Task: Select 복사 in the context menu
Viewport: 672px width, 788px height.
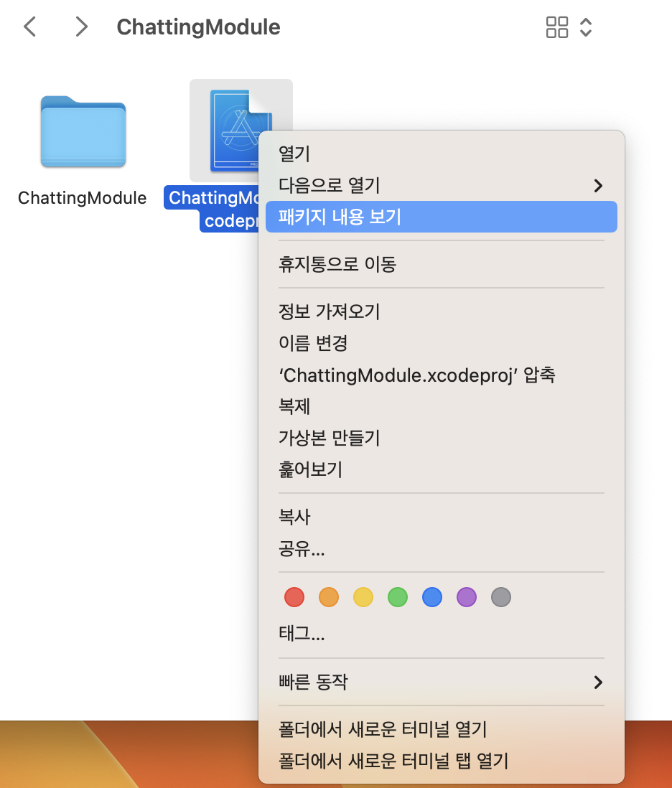Action: point(442,517)
